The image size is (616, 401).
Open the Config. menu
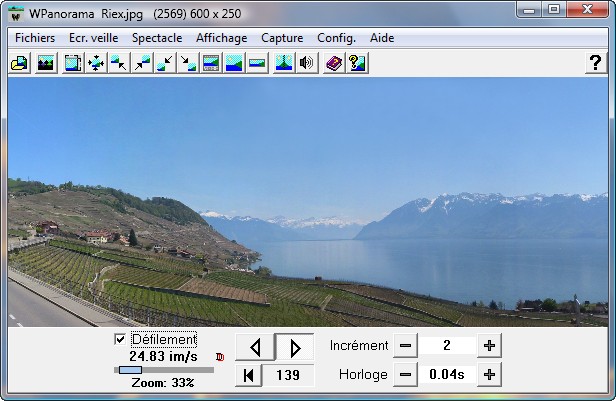[336, 38]
